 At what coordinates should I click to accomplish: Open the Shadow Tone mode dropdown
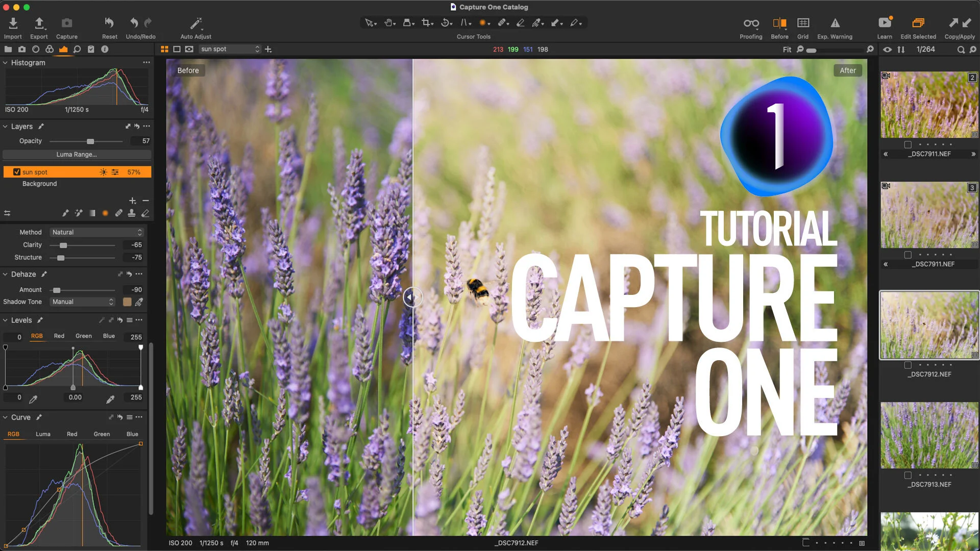tap(82, 302)
